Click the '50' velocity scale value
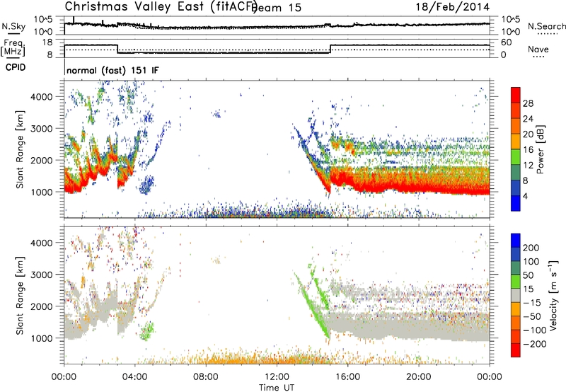 click(529, 275)
